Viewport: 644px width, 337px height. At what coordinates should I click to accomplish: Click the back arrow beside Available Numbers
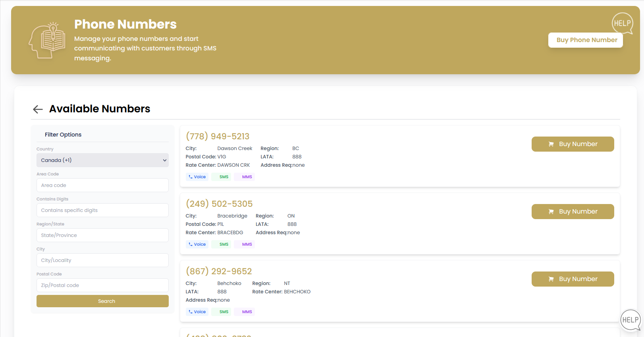click(37, 109)
